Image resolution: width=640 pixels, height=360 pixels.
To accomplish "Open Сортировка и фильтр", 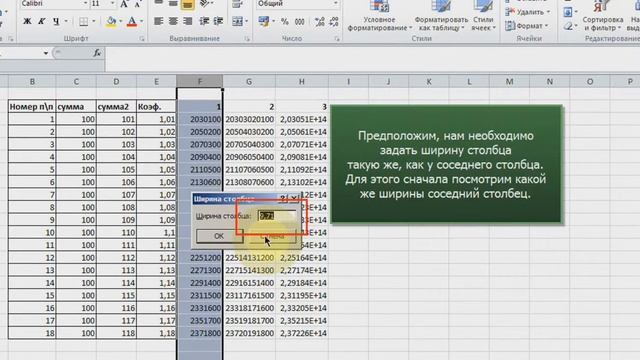I will click(x=602, y=16).
